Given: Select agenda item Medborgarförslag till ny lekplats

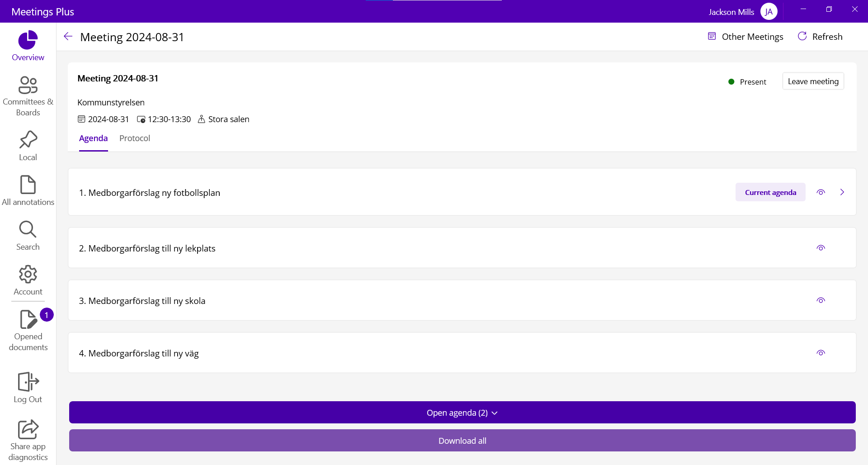Looking at the screenshot, I should pos(462,248).
